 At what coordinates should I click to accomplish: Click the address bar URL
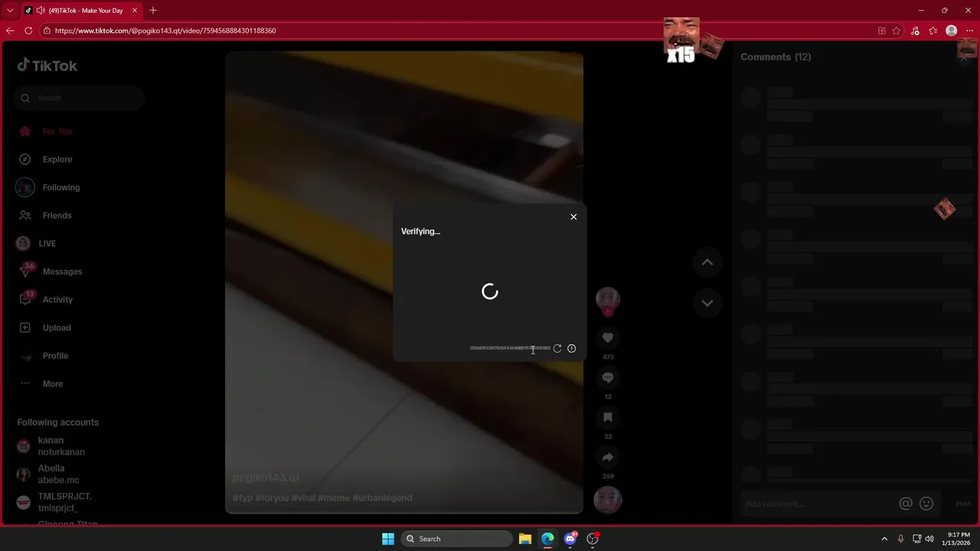coord(165,31)
